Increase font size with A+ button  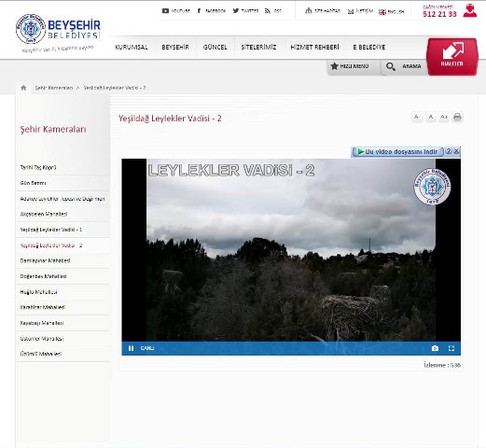click(444, 117)
